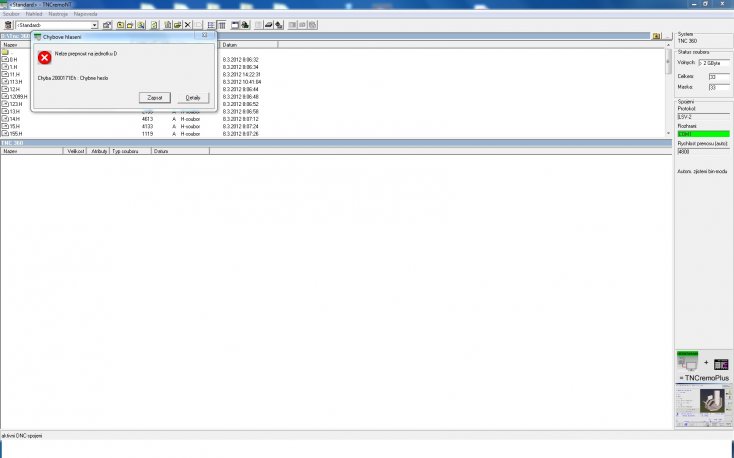The width and height of the screenshot is (734, 458).
Task: Sort TNC 360 pane by Nazev column
Action: pyautogui.click(x=30, y=151)
